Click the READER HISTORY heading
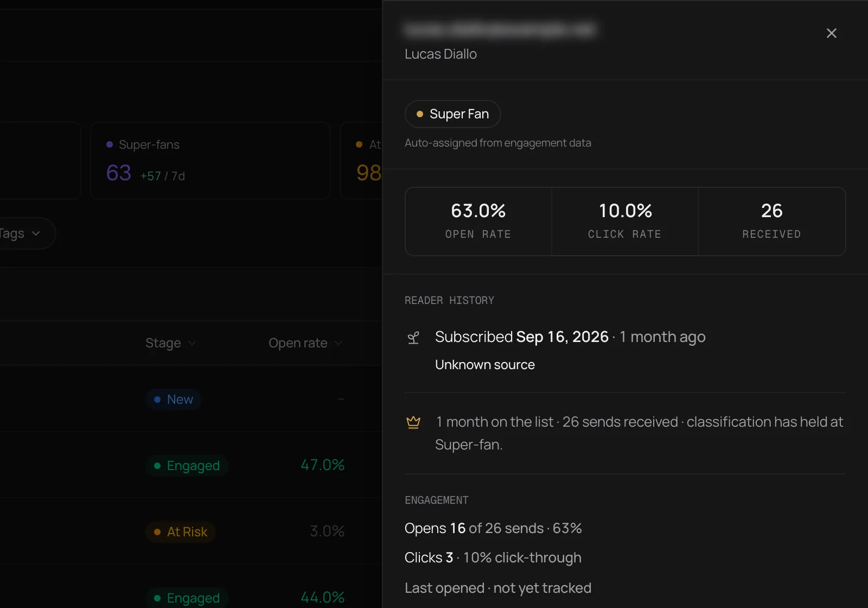Image resolution: width=868 pixels, height=608 pixels. pos(449,300)
